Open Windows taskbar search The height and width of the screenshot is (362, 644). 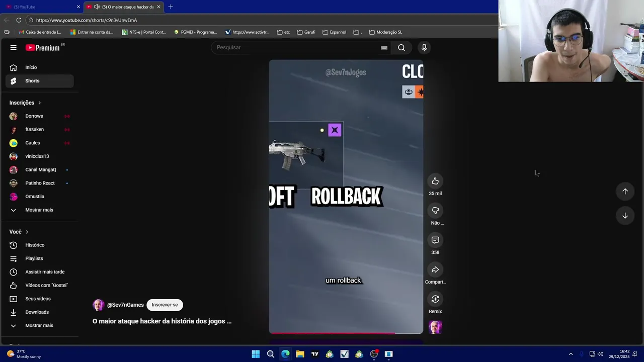271,354
